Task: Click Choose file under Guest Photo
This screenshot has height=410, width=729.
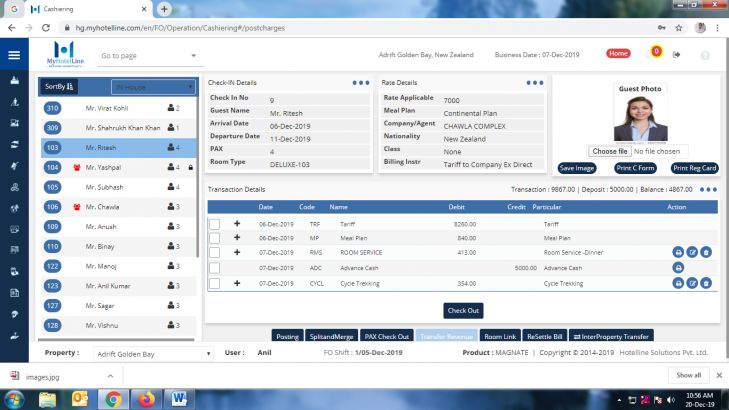Action: coord(609,151)
